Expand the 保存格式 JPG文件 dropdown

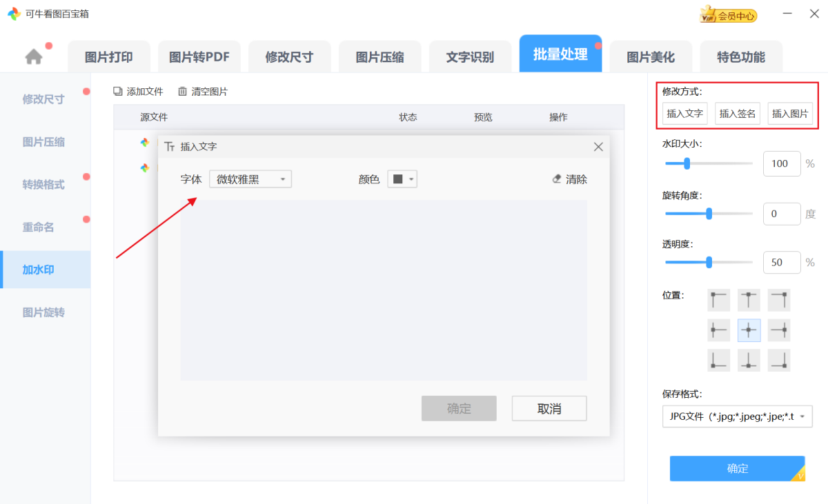737,416
